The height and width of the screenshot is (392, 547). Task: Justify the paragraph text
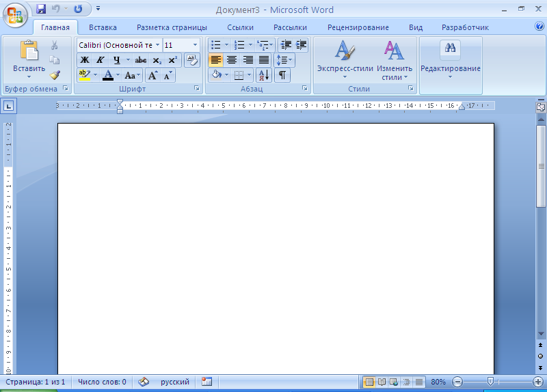[264, 60]
